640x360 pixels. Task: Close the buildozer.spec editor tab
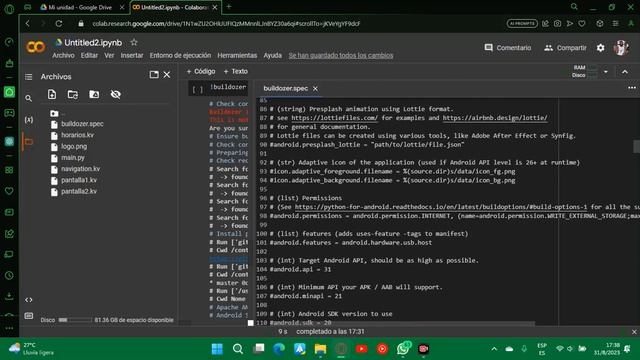(315, 89)
